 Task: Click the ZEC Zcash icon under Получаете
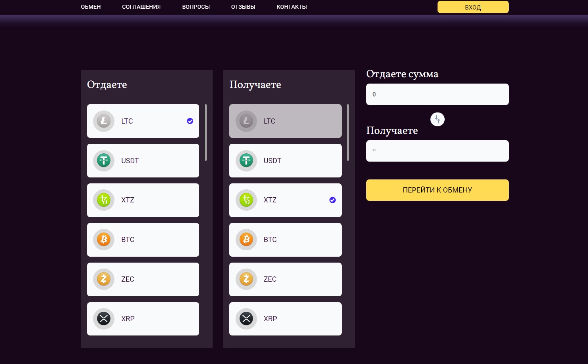tap(246, 279)
